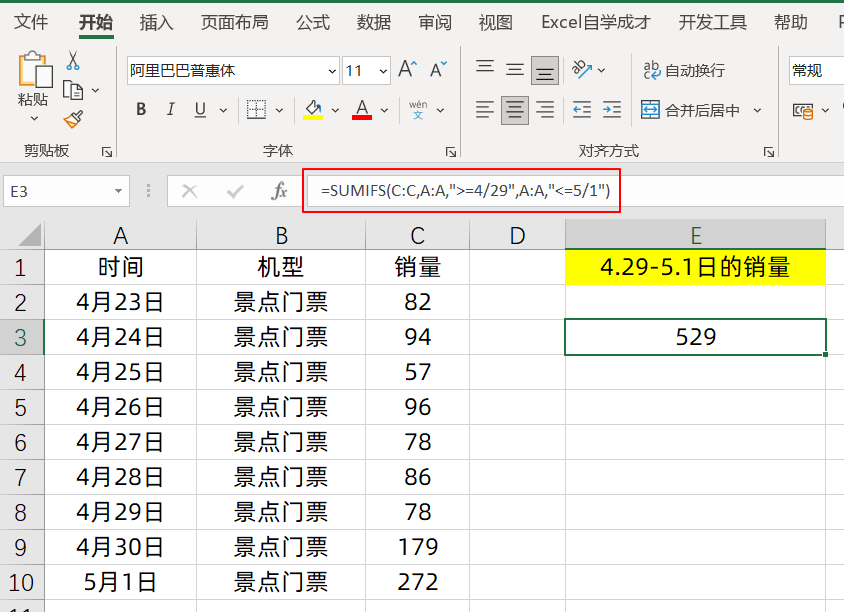Expand borders dropdown arrow
The image size is (844, 612).
pos(279,110)
